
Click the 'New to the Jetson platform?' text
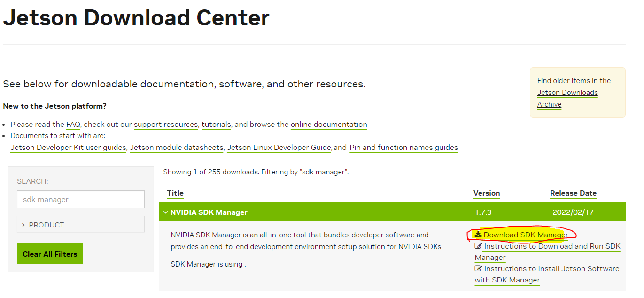(x=54, y=106)
